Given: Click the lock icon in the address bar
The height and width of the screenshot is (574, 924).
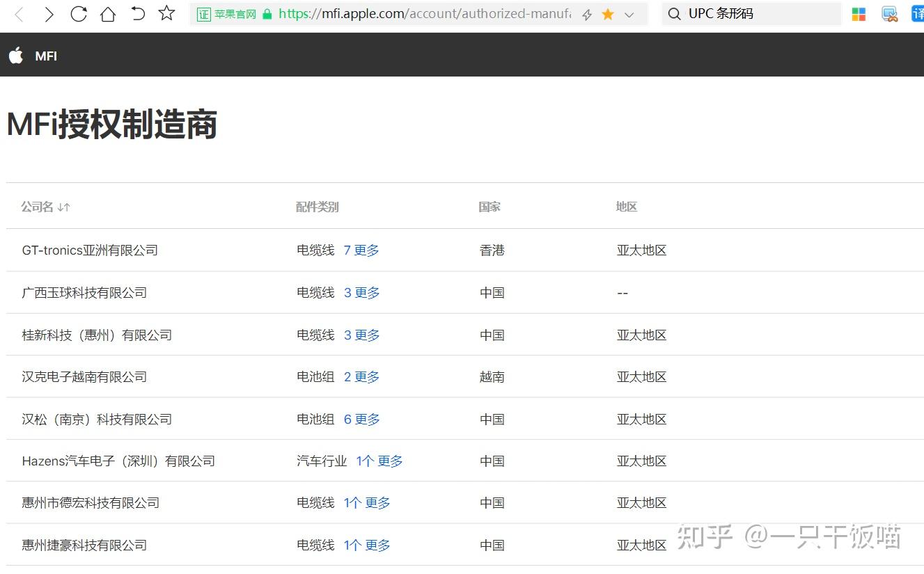Looking at the screenshot, I should pyautogui.click(x=267, y=13).
